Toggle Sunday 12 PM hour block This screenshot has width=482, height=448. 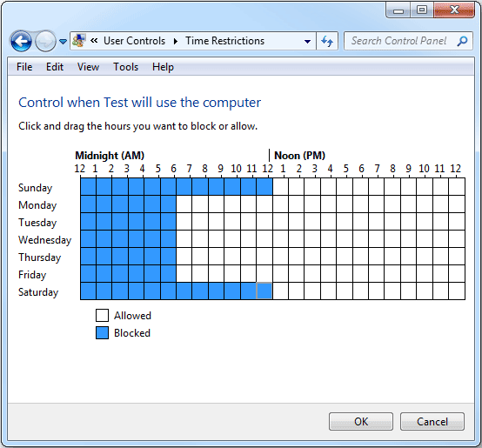pos(280,186)
